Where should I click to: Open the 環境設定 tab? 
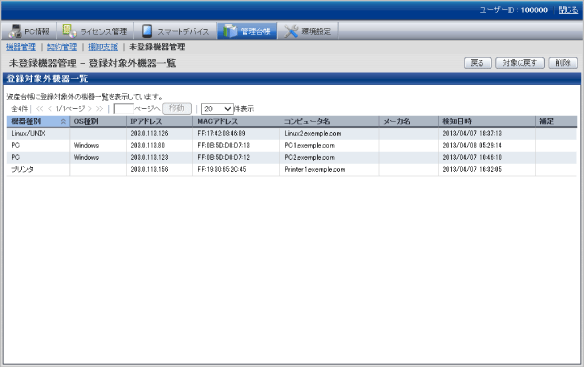pyautogui.click(x=308, y=31)
